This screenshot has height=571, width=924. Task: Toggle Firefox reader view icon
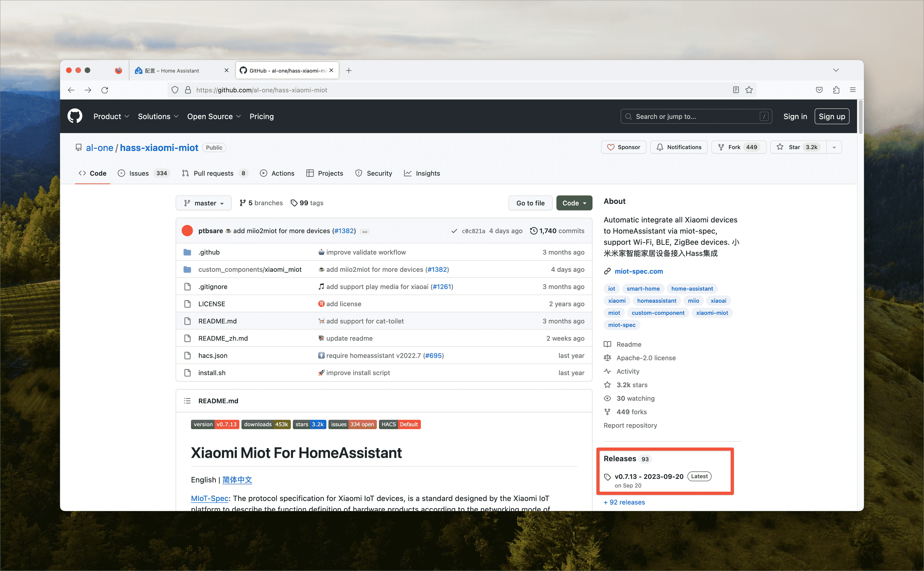click(x=736, y=90)
